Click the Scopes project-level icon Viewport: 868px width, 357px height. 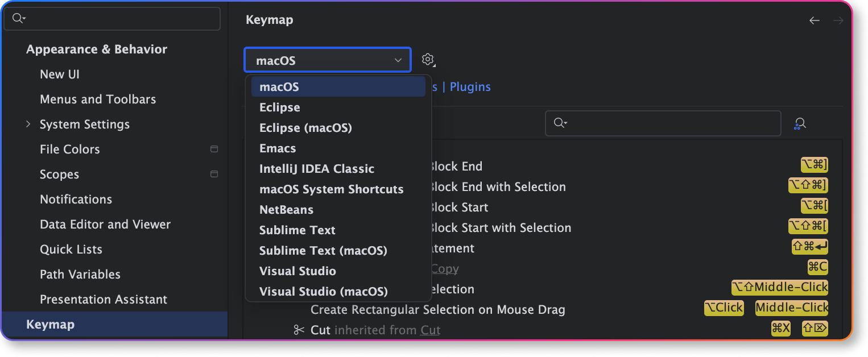point(214,174)
